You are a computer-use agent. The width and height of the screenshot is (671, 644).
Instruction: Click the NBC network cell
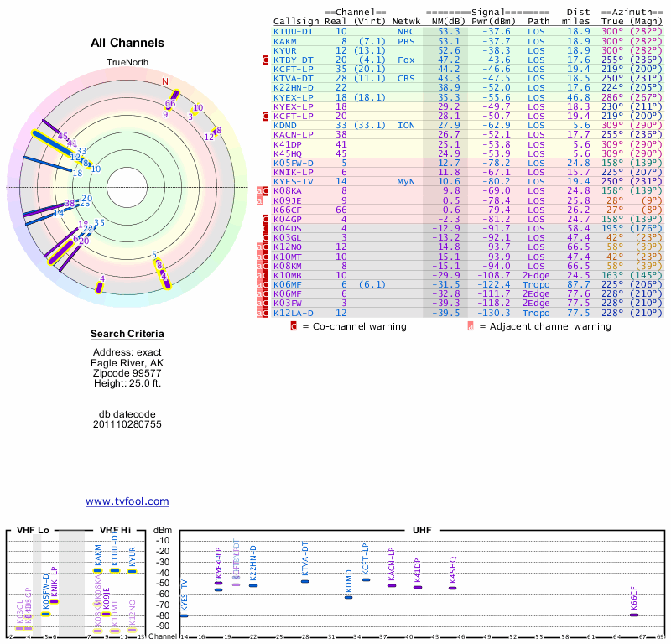tap(406, 32)
